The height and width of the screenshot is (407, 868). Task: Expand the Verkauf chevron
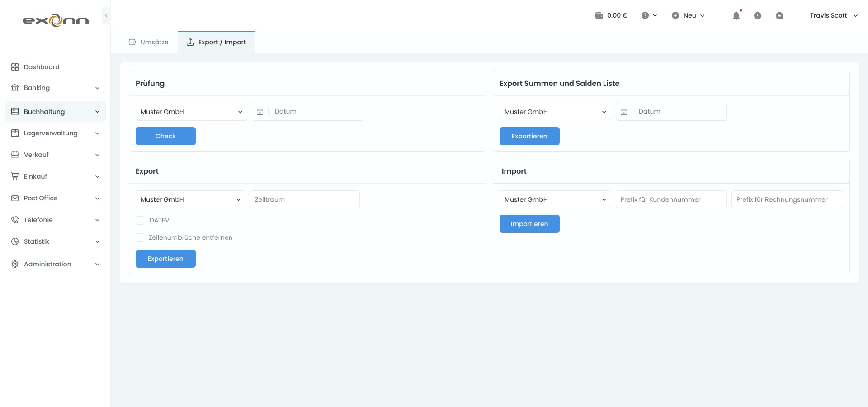(x=97, y=155)
